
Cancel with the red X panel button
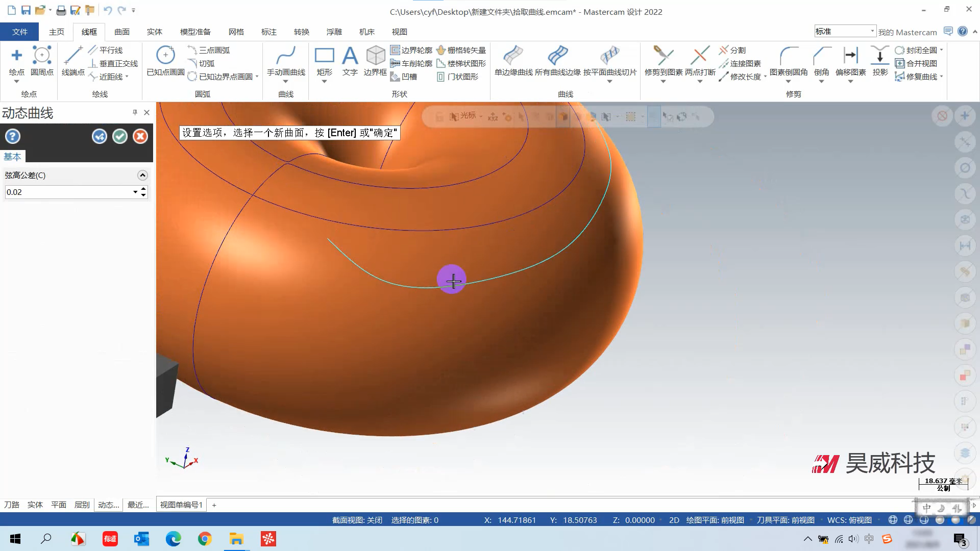pos(140,136)
